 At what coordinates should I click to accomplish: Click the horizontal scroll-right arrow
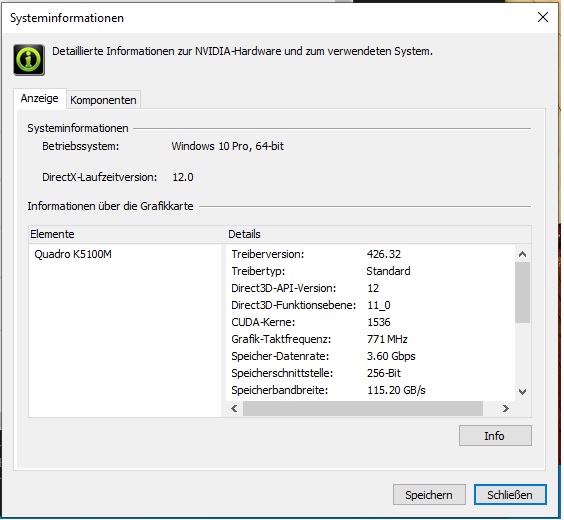pos(506,409)
